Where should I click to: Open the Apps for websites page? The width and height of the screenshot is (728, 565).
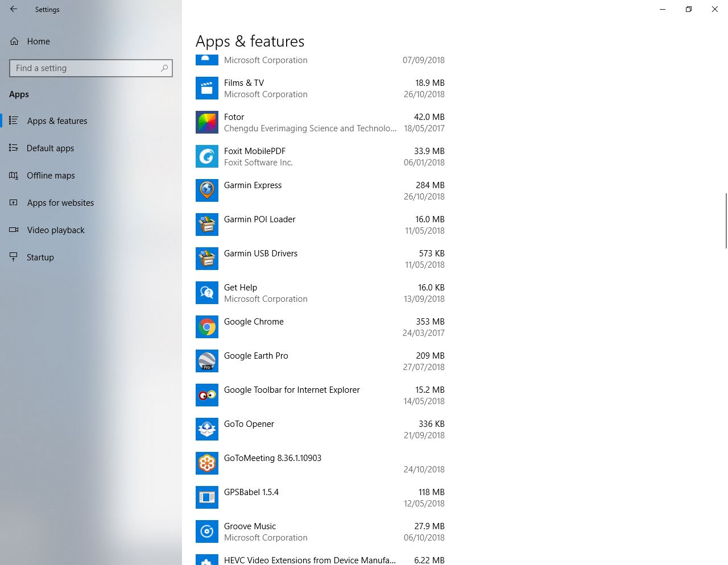[60, 202]
